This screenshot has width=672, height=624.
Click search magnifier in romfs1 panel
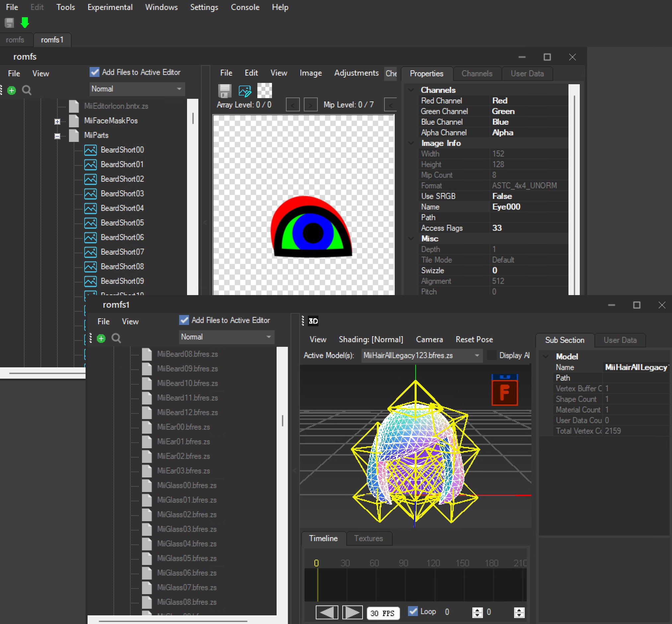[116, 338]
